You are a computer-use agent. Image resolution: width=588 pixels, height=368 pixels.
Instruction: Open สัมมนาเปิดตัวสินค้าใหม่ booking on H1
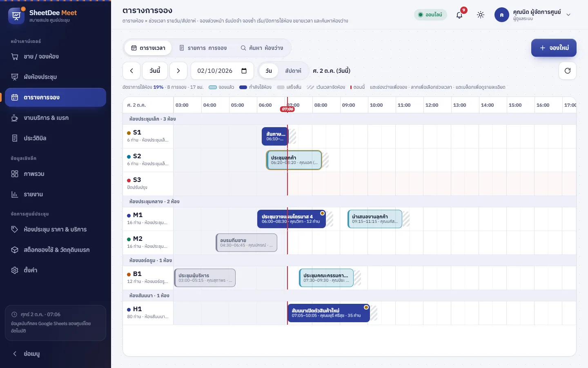tap(329, 313)
